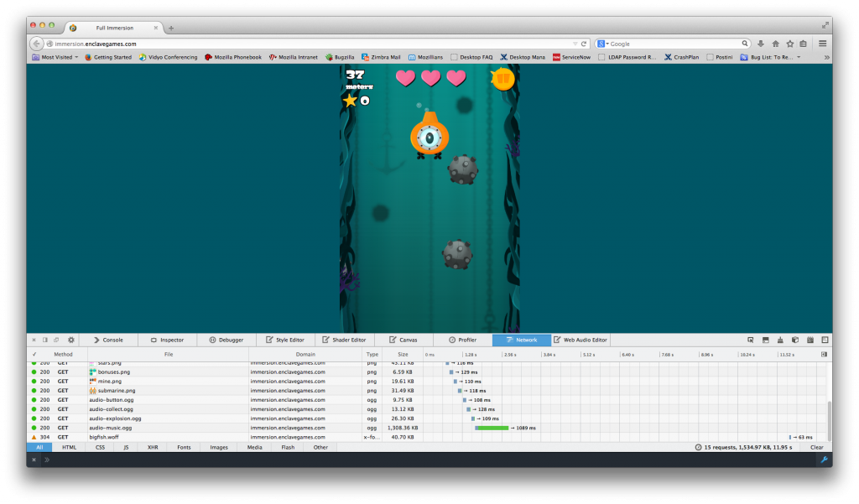Open Scratchpad icon in devtools toolbar
This screenshot has height=504, width=859.
click(x=810, y=340)
